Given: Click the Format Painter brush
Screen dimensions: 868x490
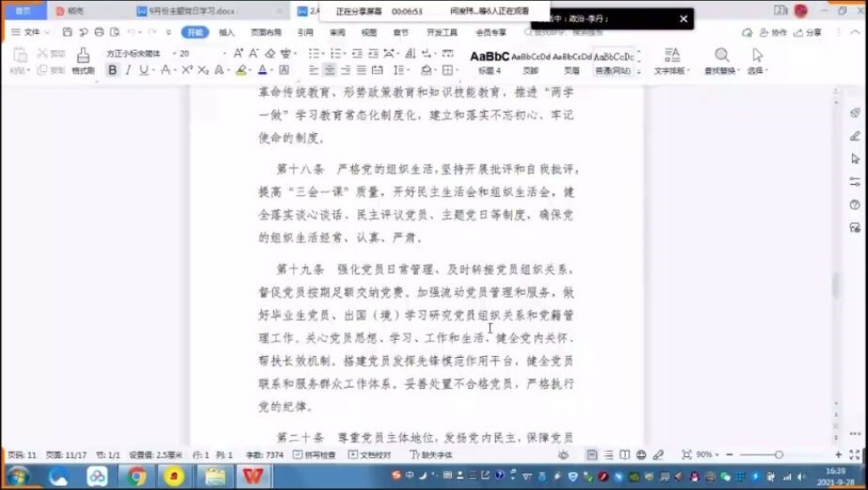Looking at the screenshot, I should pos(83,59).
